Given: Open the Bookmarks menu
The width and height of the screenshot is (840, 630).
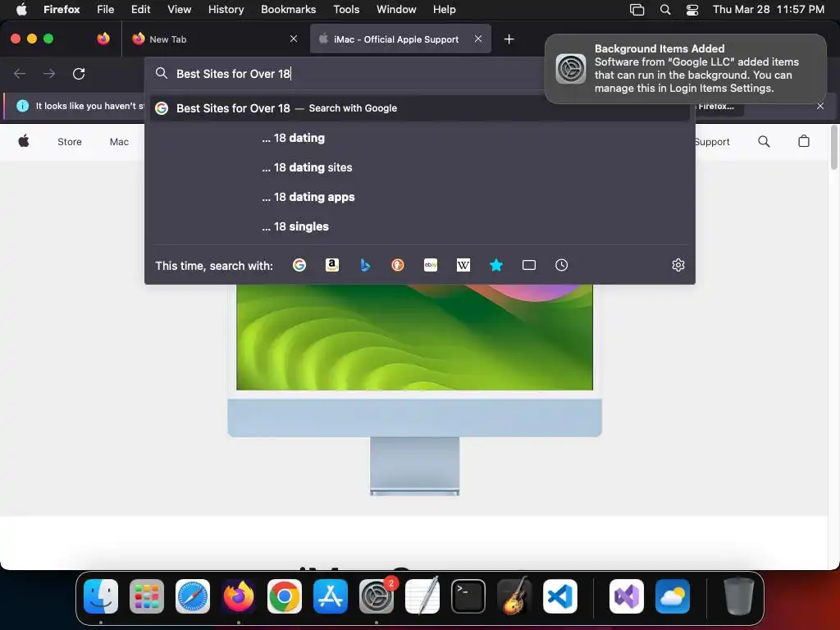Looking at the screenshot, I should point(288,10).
